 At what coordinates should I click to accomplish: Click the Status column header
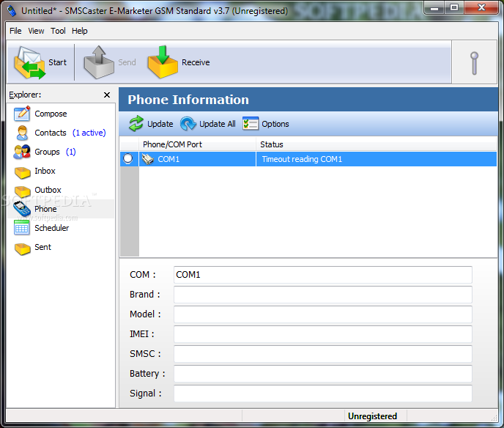point(377,144)
